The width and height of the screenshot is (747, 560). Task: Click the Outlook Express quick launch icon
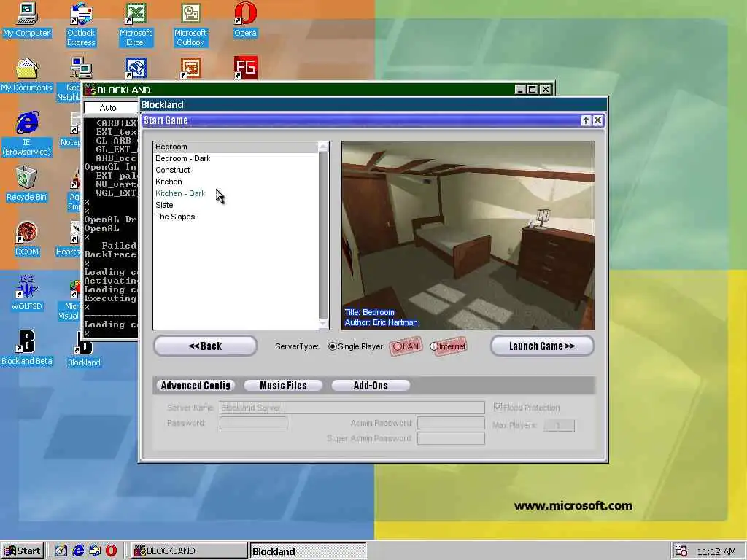click(95, 551)
